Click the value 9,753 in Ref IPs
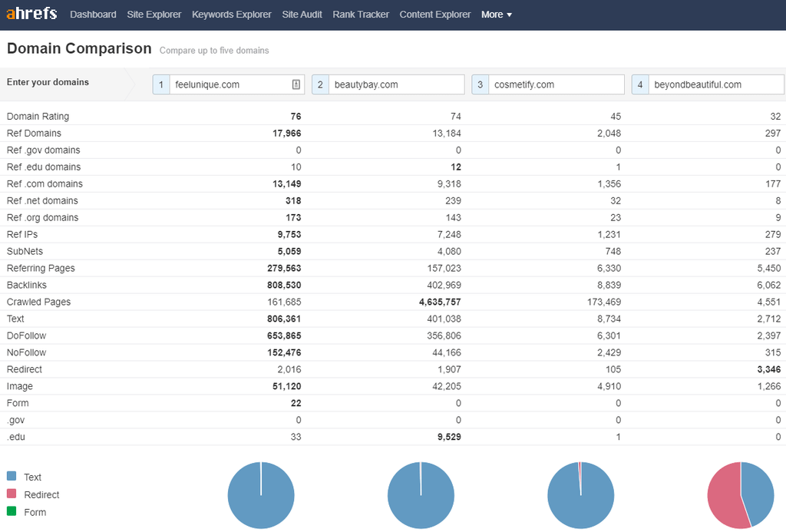The image size is (786, 532). pos(289,234)
